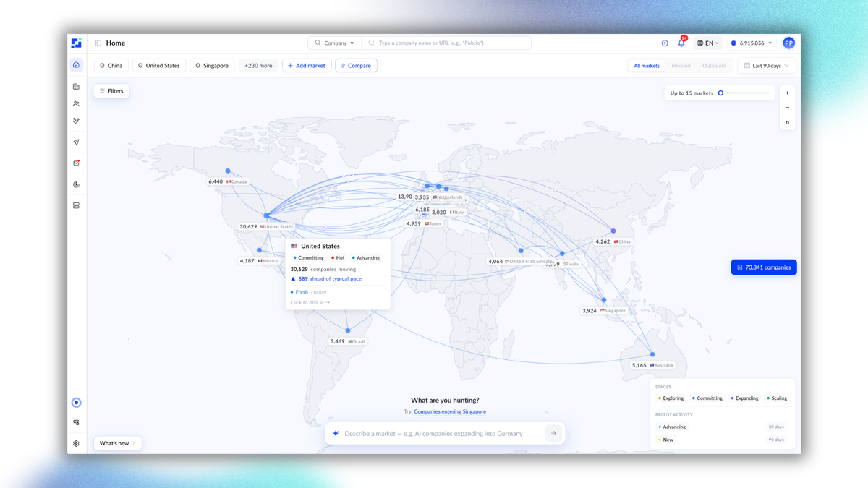
Task: Click the 4,262 China map label
Action: 613,241
